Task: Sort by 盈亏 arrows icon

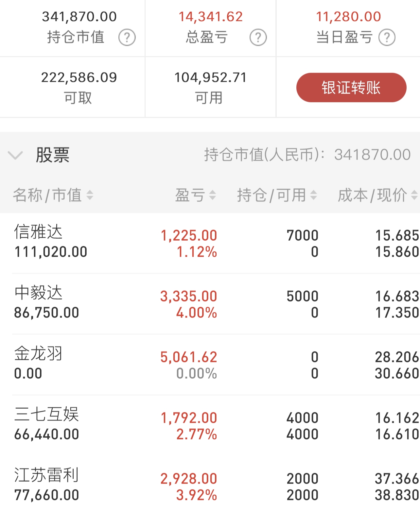Action: [212, 195]
